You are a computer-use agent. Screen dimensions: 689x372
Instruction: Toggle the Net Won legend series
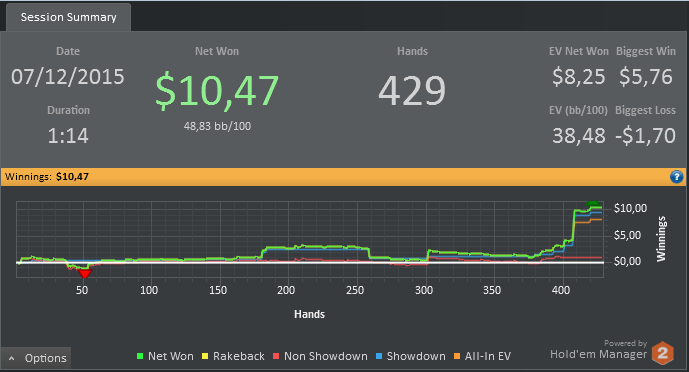click(x=165, y=356)
